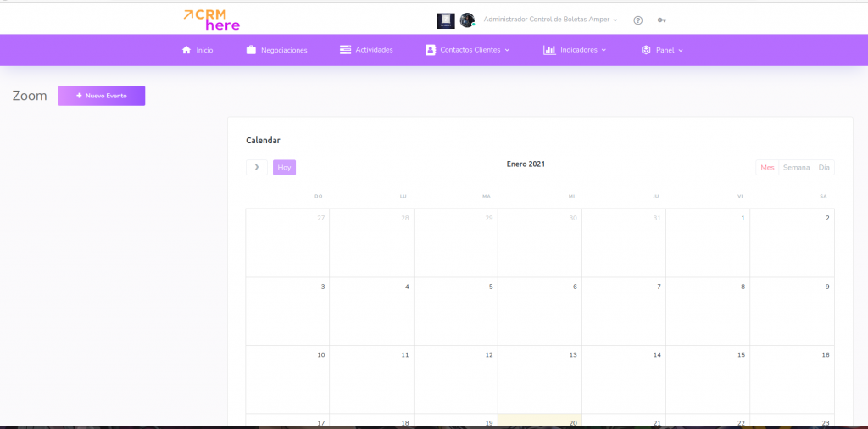Open the help question mark icon

click(637, 20)
